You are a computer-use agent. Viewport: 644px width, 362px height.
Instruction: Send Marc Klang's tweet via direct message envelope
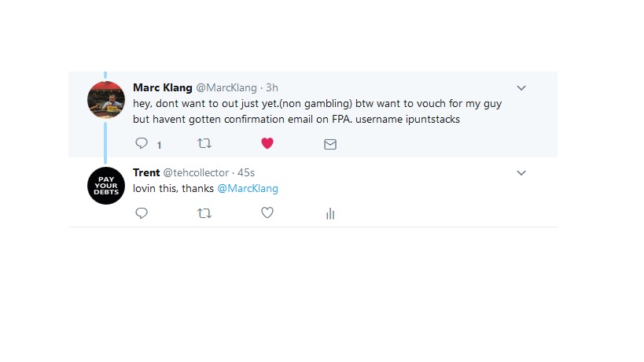[330, 144]
